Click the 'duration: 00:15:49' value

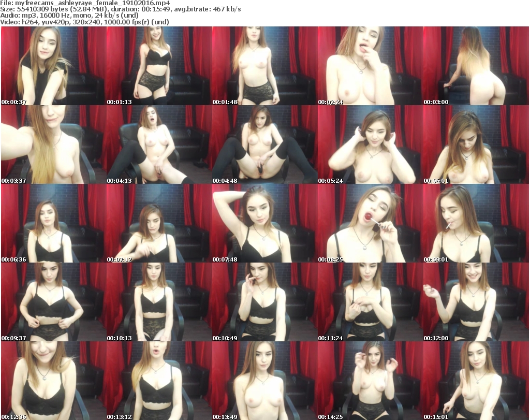pos(141,9)
